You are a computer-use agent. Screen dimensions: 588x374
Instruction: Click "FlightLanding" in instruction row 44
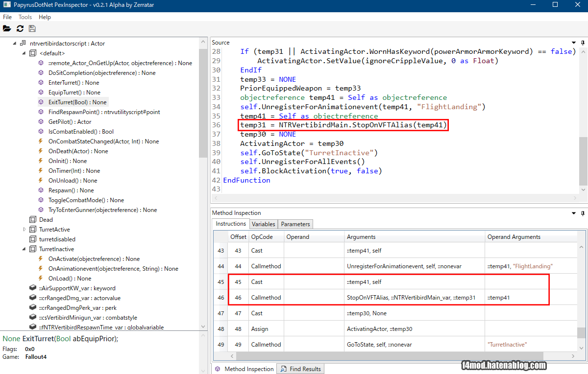pyautogui.click(x=533, y=266)
